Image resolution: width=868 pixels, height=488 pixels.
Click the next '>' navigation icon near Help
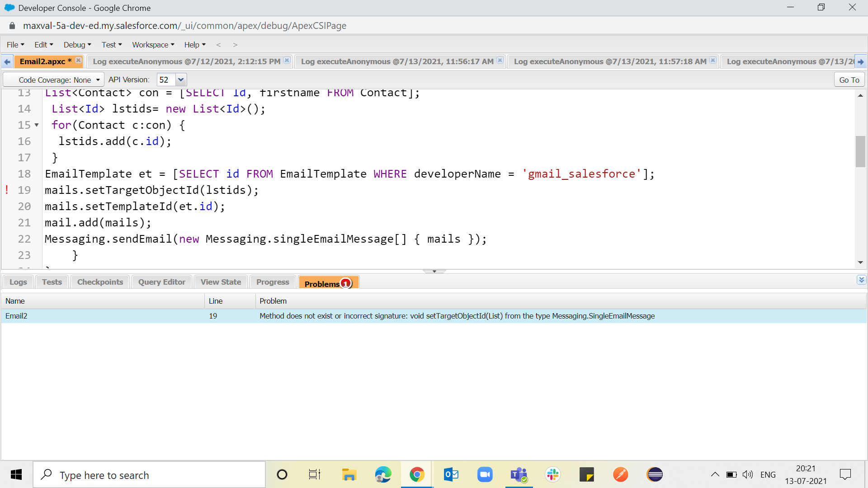[235, 45]
